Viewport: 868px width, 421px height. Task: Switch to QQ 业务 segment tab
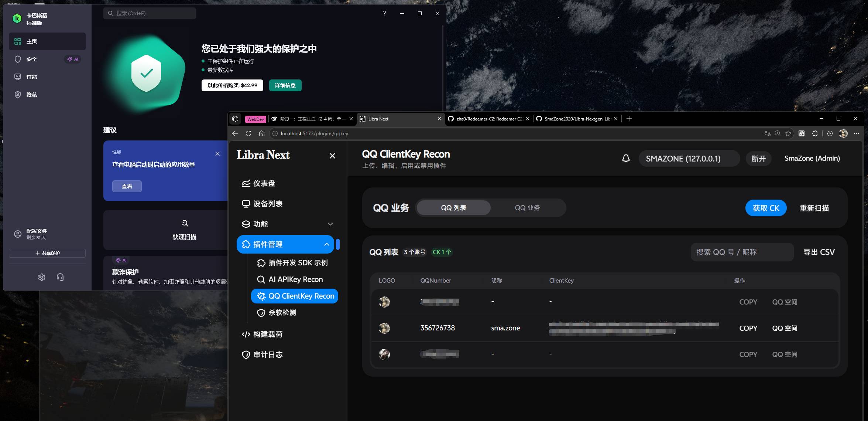tap(527, 208)
